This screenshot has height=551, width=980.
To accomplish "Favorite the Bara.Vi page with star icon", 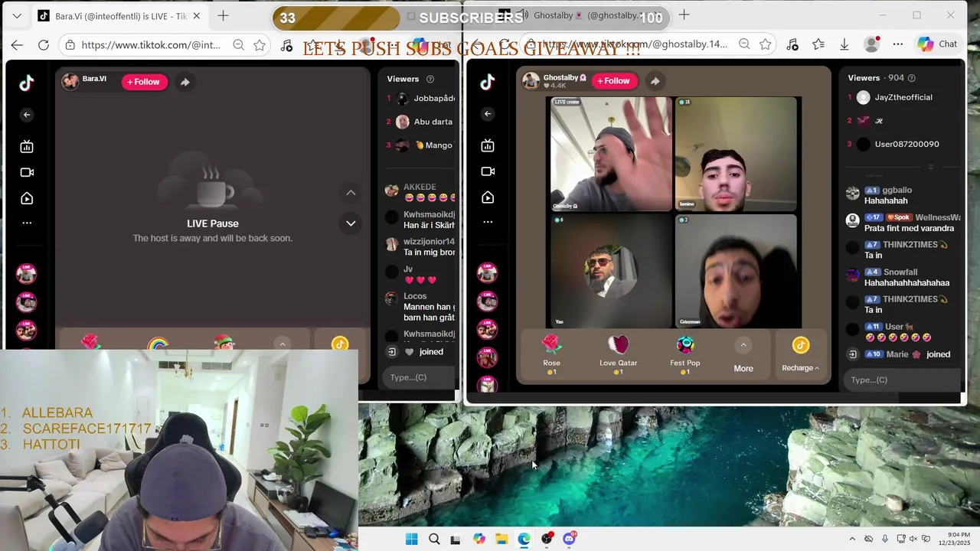I will [x=260, y=45].
